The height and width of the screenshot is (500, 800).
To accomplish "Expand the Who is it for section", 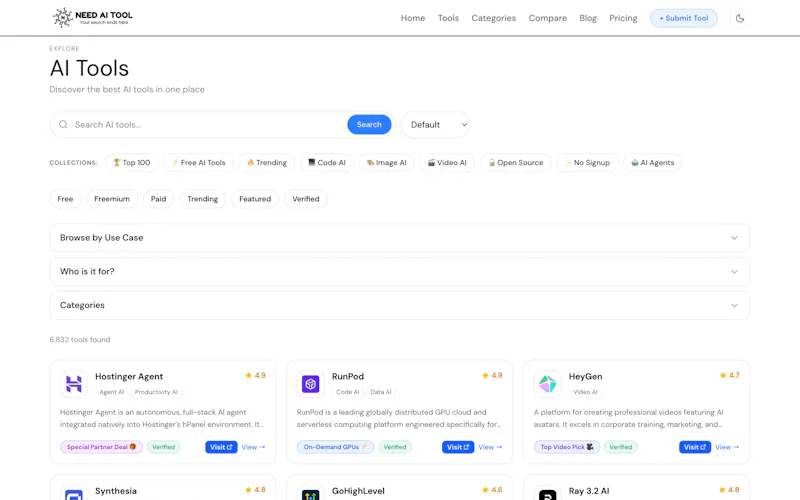I will pos(399,271).
